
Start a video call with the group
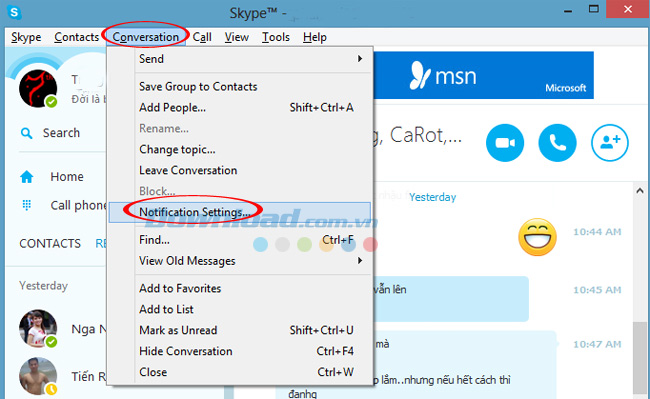[504, 143]
